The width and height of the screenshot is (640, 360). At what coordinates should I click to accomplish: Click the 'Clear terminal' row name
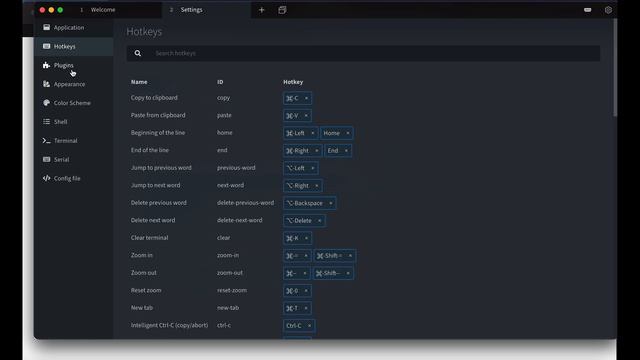149,238
